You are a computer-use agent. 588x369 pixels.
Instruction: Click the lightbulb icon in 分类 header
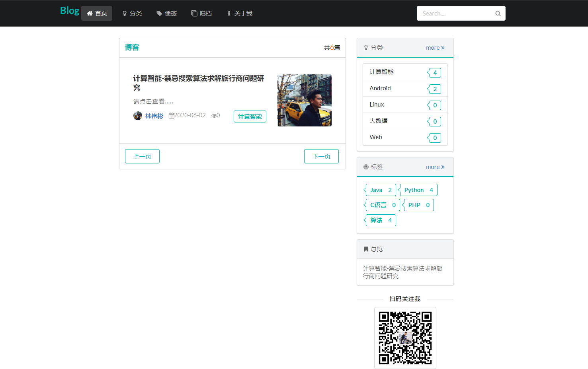[366, 48]
